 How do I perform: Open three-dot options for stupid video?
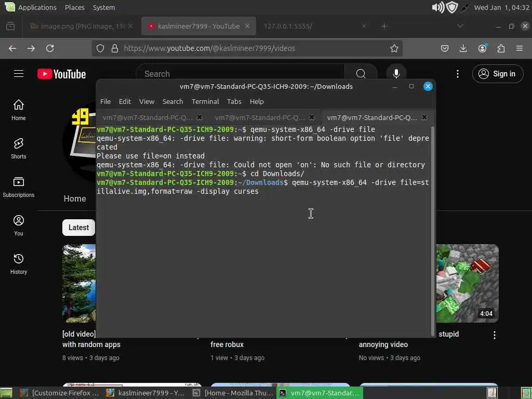coord(495,335)
